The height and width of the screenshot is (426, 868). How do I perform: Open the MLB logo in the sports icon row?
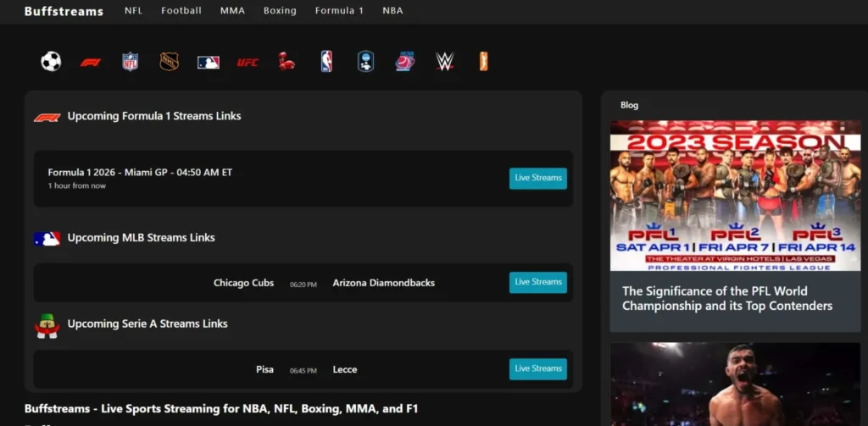(x=209, y=63)
